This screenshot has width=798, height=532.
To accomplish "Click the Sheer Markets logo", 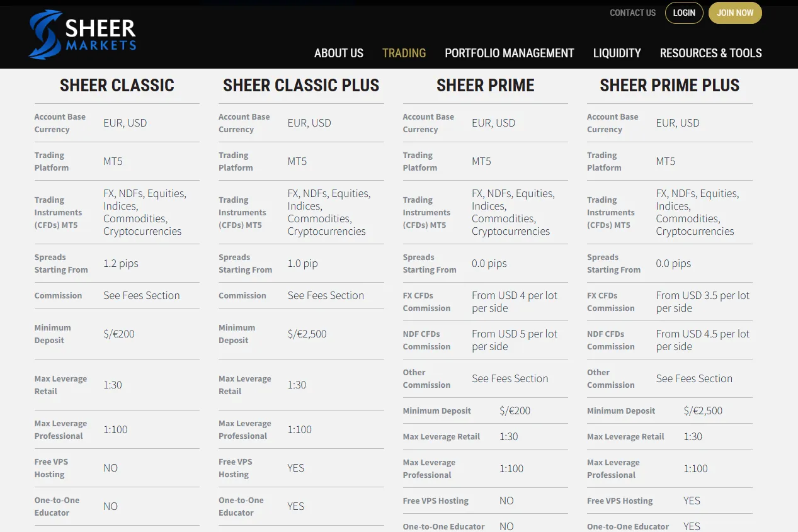I will (82, 35).
